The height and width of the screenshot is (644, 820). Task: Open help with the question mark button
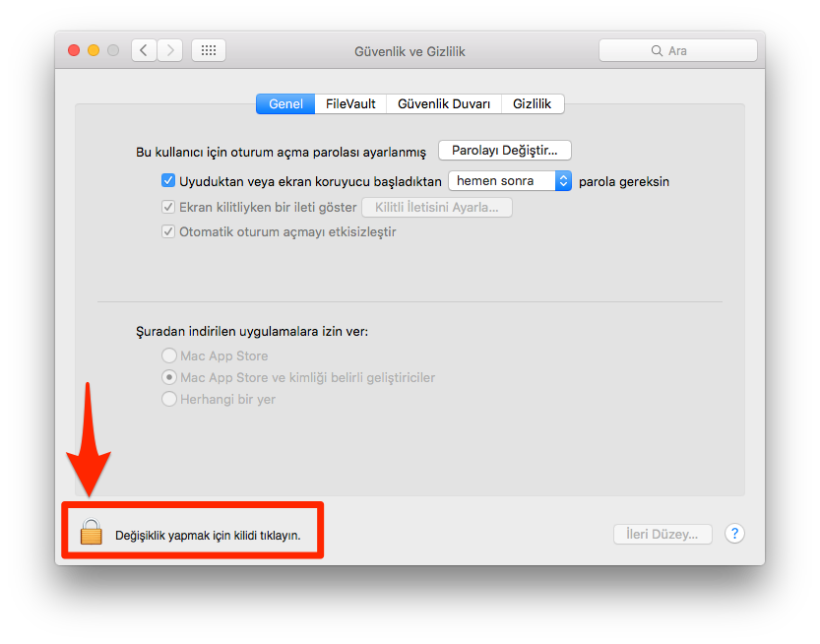(x=734, y=534)
